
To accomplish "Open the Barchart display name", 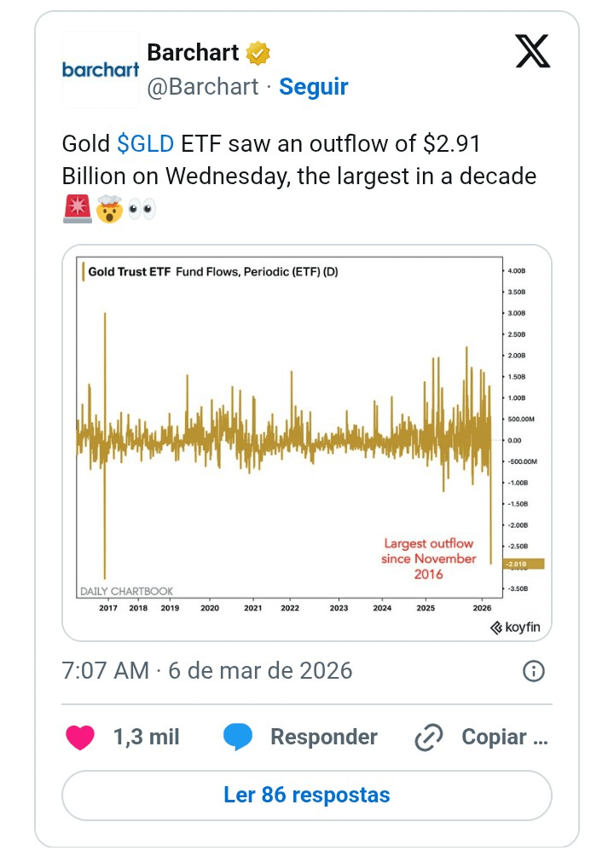I will click(x=193, y=53).
